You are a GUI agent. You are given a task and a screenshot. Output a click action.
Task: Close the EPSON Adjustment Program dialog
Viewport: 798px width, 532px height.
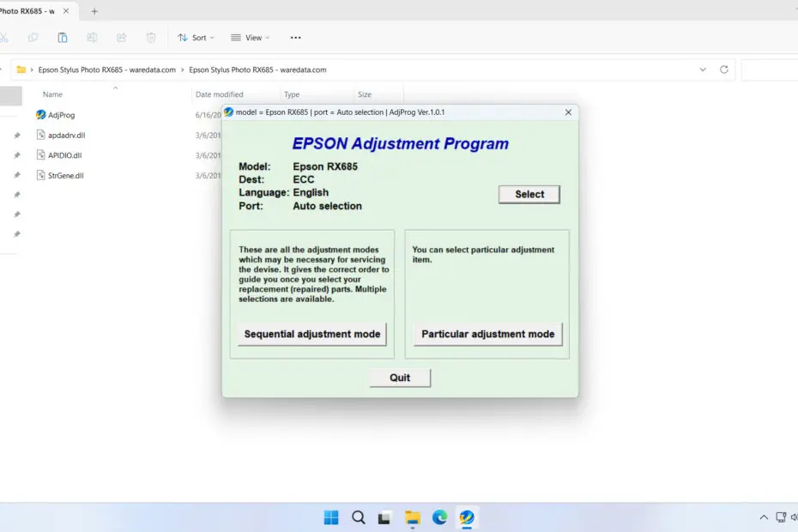568,112
